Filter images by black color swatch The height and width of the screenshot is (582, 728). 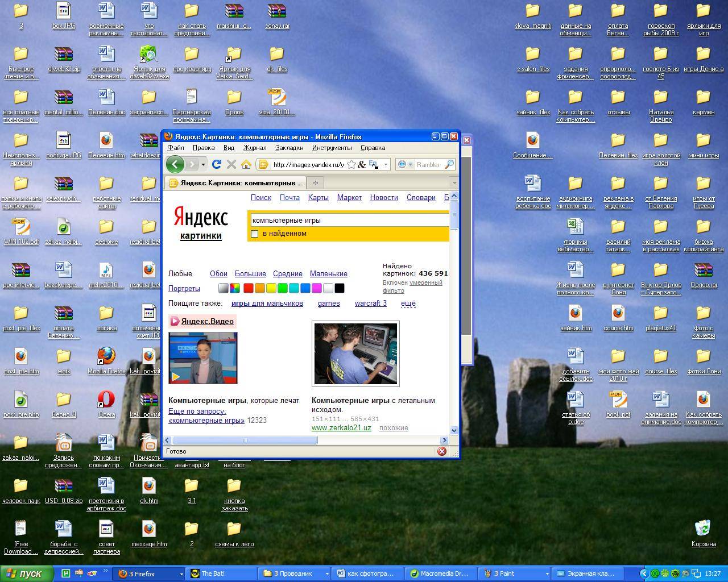pyautogui.click(x=339, y=288)
